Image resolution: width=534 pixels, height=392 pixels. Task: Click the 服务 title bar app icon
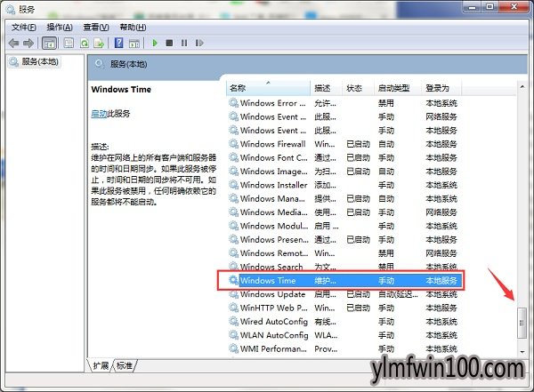pos(10,9)
